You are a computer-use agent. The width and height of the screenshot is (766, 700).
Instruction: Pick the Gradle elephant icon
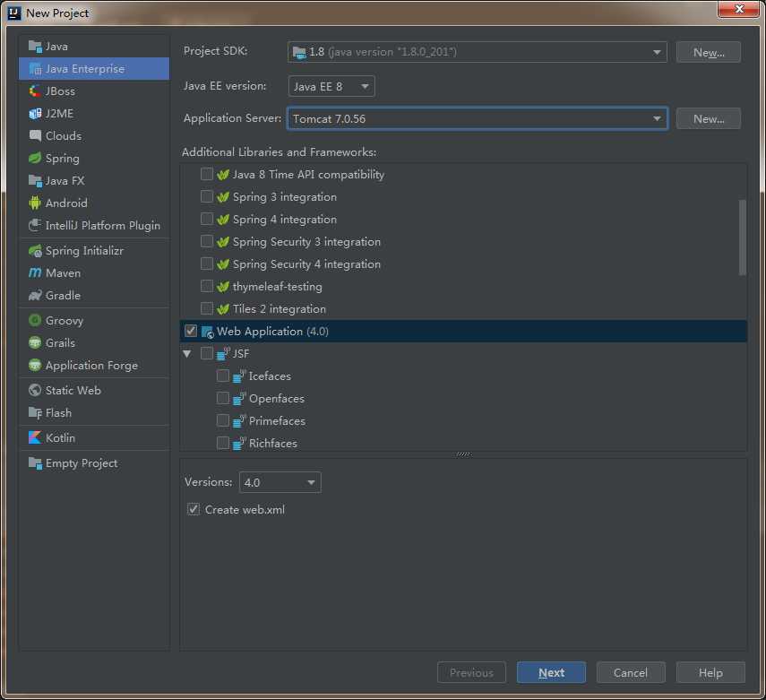(35, 295)
